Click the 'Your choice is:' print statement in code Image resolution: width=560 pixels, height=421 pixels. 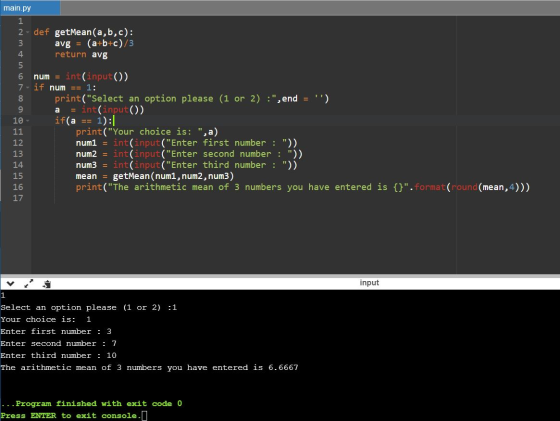coord(147,132)
